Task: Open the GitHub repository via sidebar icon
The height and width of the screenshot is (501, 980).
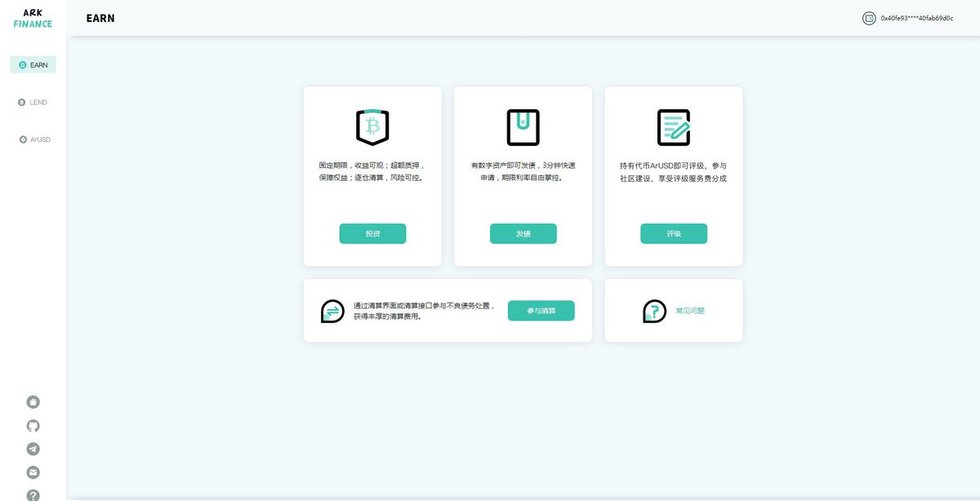Action: pyautogui.click(x=33, y=425)
